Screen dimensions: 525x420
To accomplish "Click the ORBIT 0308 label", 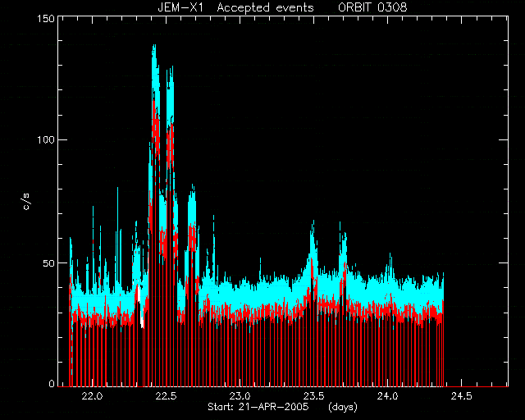I will coord(372,7).
